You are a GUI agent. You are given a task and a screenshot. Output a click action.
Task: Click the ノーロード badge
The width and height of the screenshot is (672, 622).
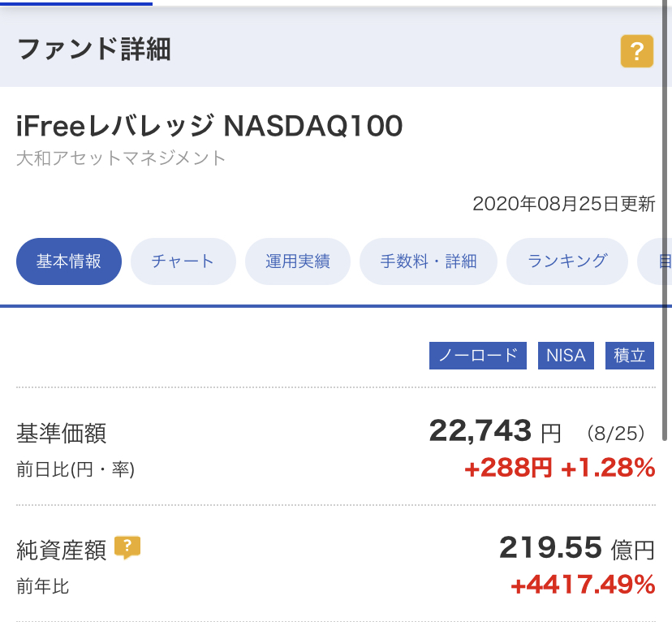[x=478, y=356]
